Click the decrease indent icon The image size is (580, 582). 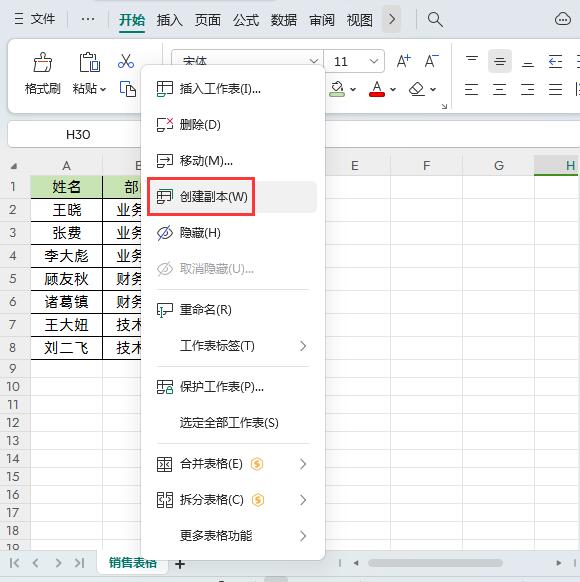555,61
